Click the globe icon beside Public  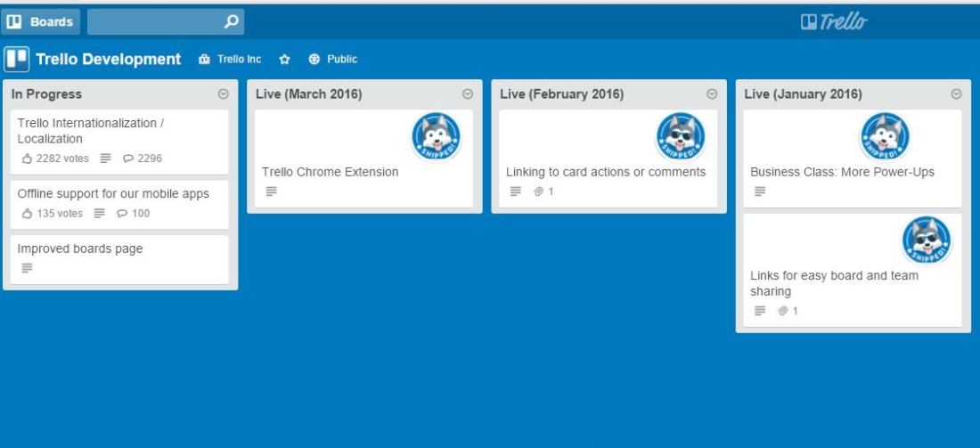point(314,60)
